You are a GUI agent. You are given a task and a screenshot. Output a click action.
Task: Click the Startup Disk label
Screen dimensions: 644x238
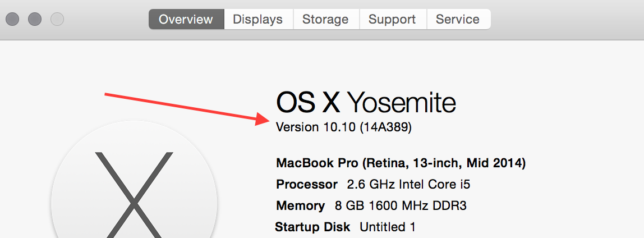[x=312, y=227]
